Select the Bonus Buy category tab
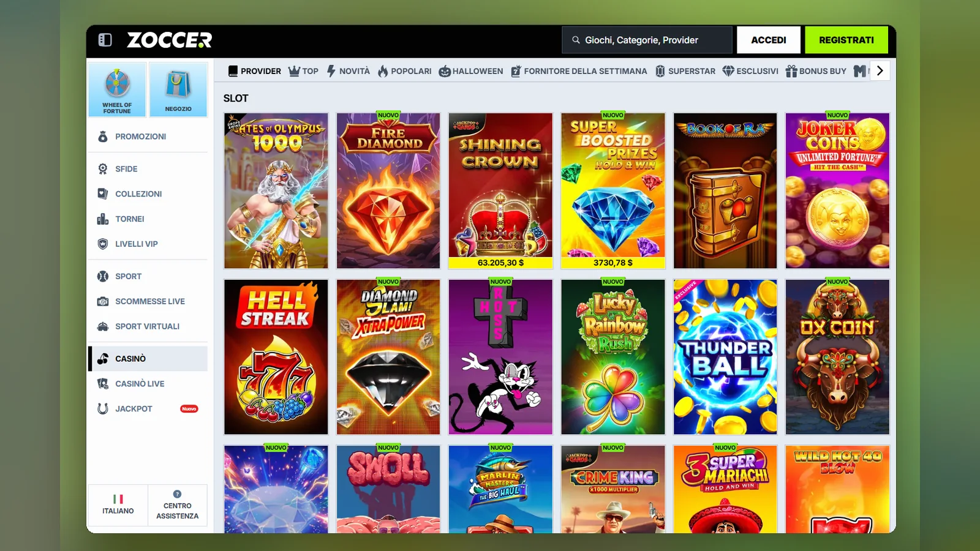The image size is (980, 551). [816, 71]
